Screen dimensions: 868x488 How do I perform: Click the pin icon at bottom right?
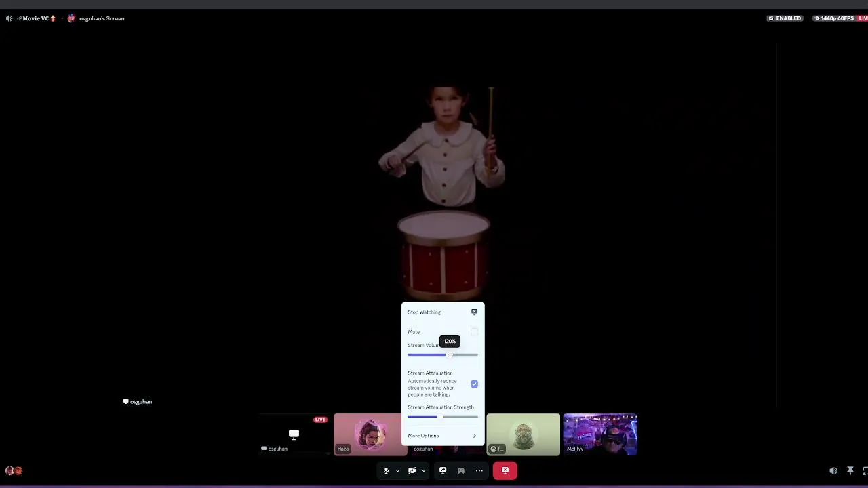(850, 471)
